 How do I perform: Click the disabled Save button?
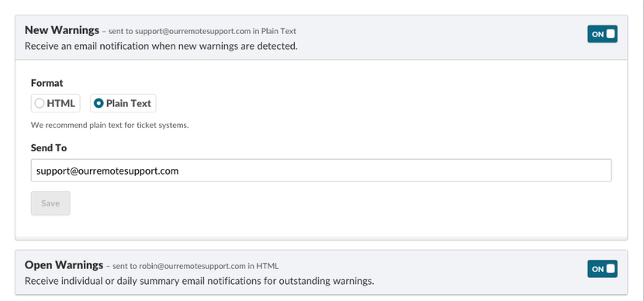point(50,203)
